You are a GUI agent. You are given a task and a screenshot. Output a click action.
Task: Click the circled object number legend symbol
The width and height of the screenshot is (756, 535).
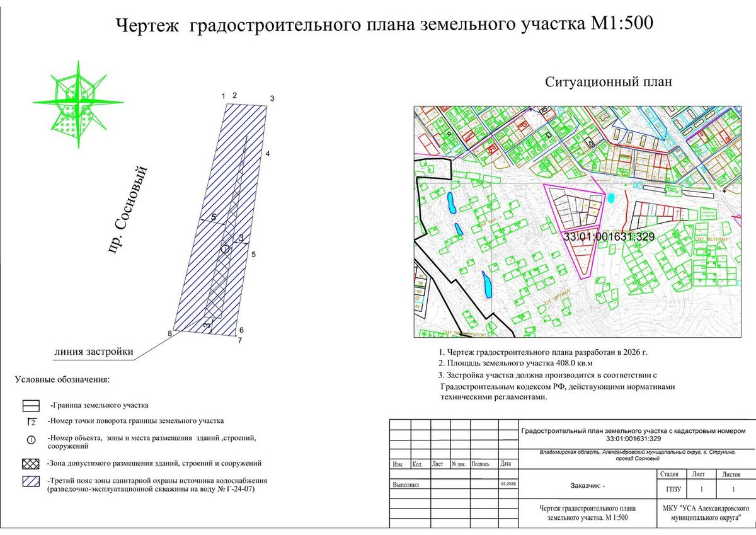coord(32,439)
